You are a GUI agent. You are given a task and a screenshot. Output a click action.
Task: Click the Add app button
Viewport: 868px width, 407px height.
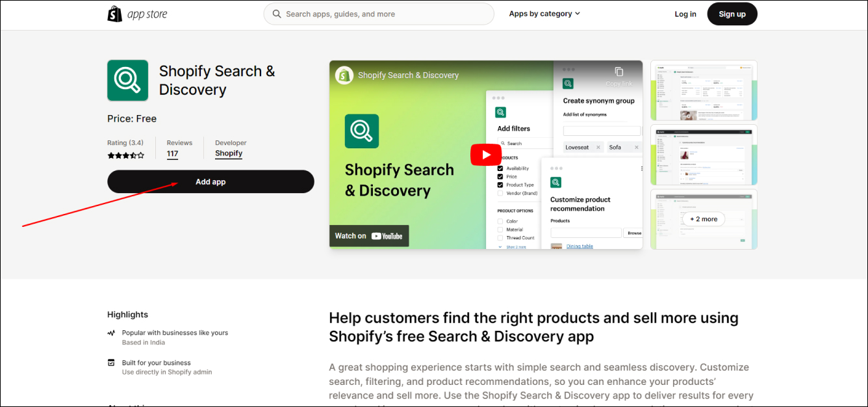(x=211, y=182)
